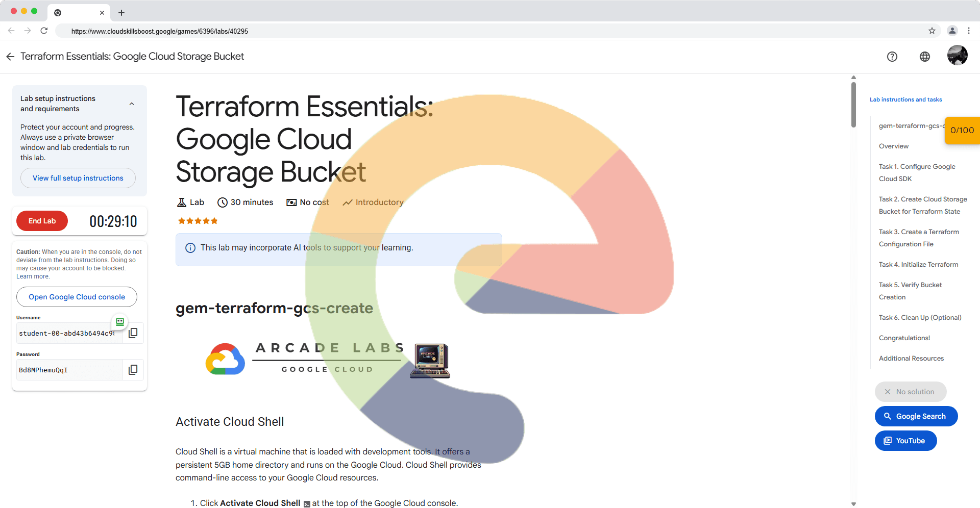Viewport: 980px width, 508px height.
Task: Open Chrome three-dot menu
Action: coord(968,31)
